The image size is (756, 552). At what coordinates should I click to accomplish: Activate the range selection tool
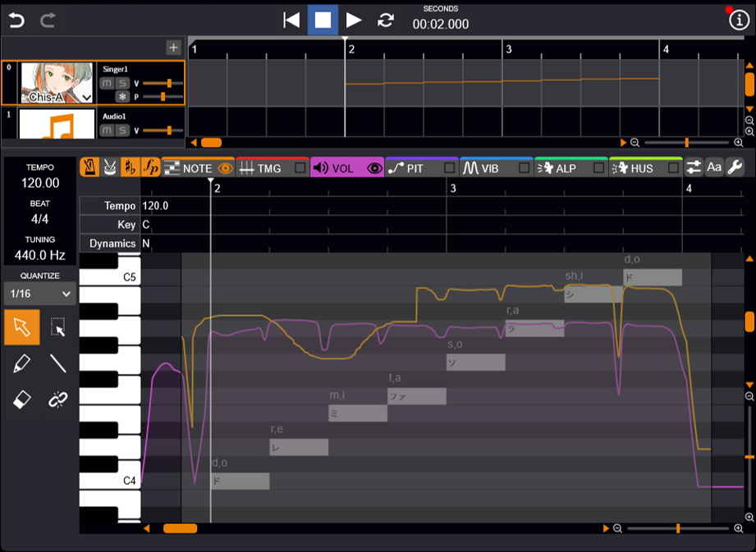tap(57, 327)
